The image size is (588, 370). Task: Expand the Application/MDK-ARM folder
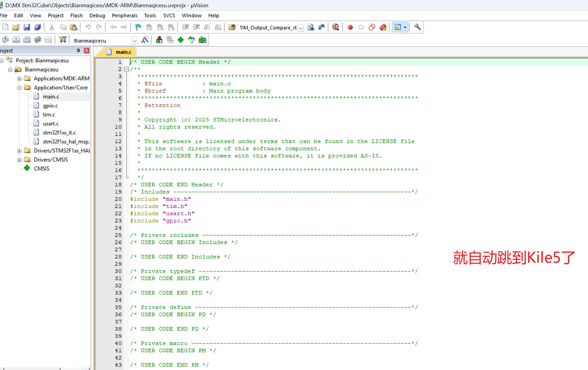coord(19,79)
